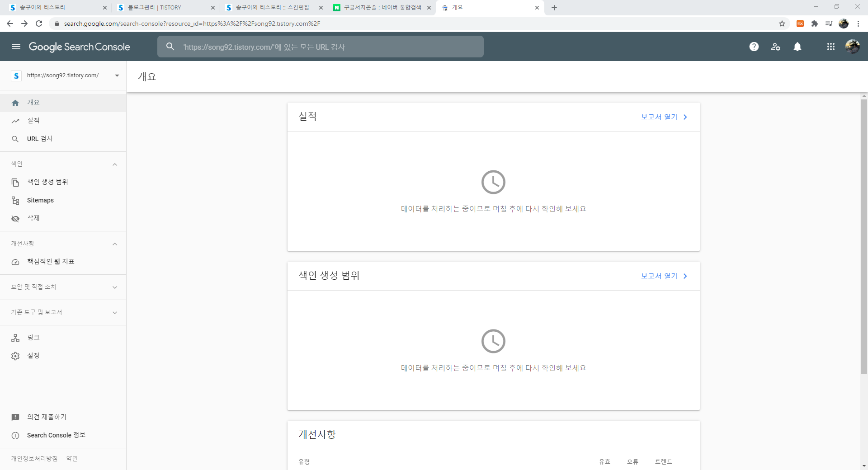Viewport: 868px width, 470px height.
Task: Open the 설정 menu item
Action: tap(63, 356)
